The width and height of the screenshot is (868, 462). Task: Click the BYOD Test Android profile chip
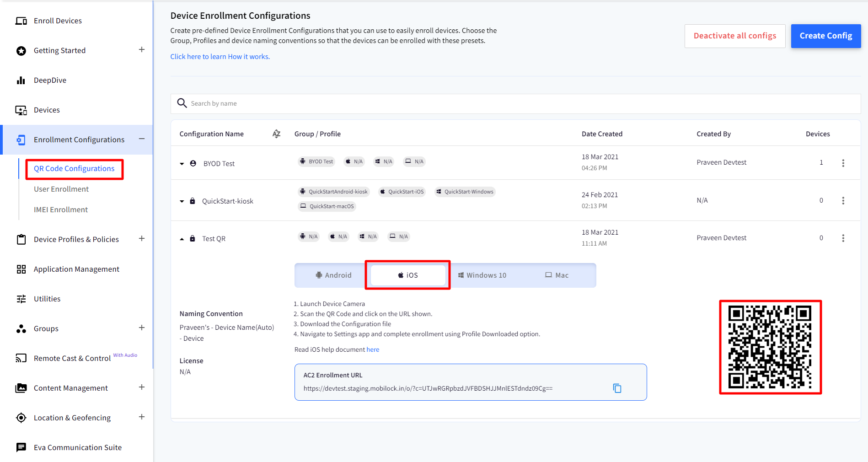(316, 161)
